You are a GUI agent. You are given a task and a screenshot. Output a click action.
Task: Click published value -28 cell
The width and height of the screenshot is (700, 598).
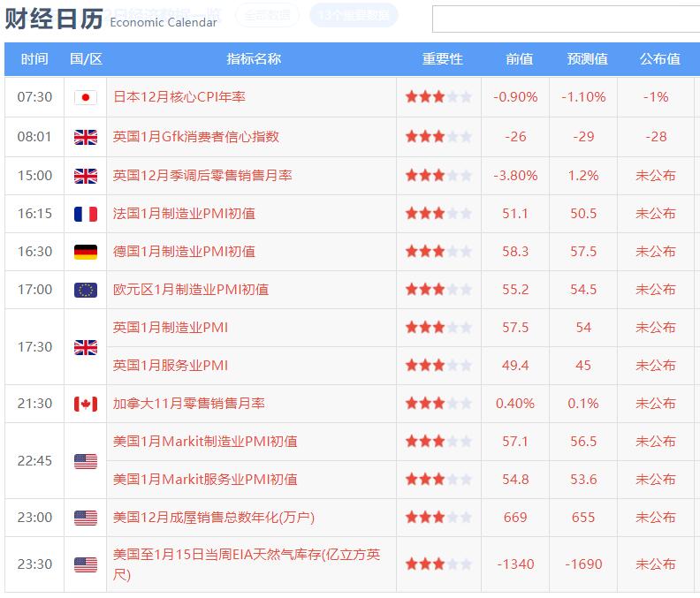coord(656,137)
